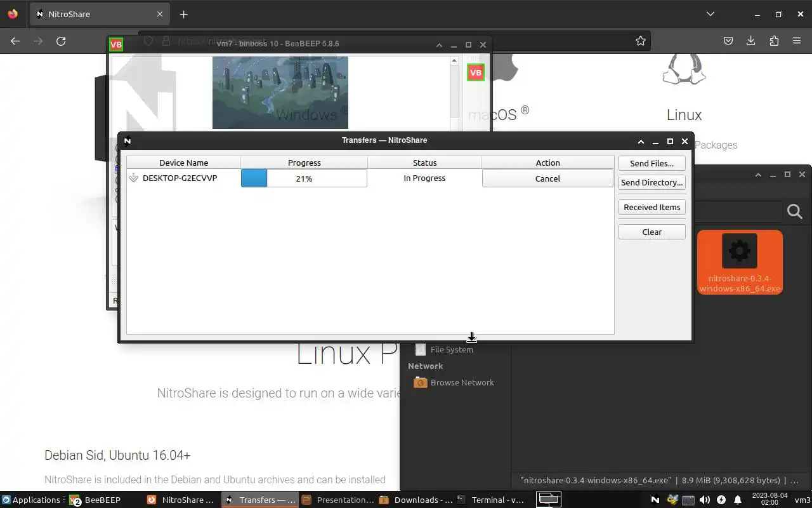Click the file manager search magnifier icon

pos(795,211)
